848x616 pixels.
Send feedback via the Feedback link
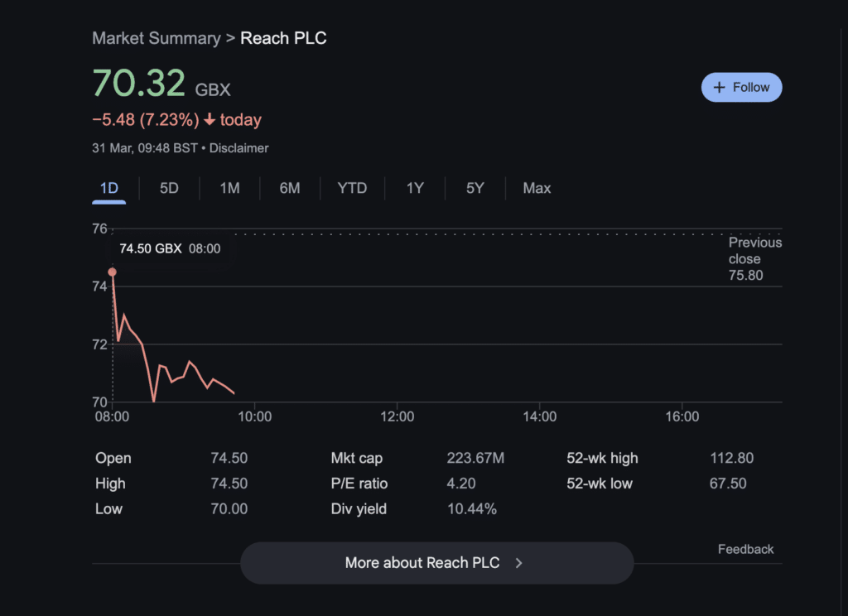745,550
